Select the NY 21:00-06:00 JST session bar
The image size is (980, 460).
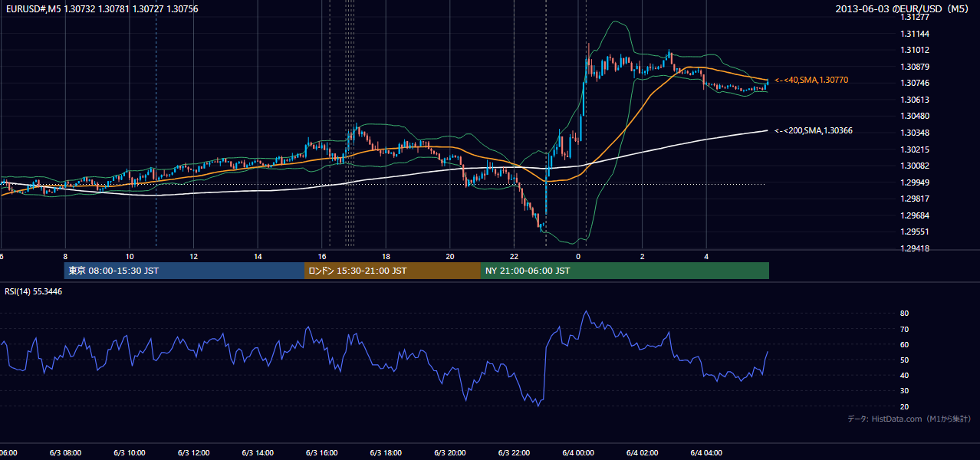point(625,271)
